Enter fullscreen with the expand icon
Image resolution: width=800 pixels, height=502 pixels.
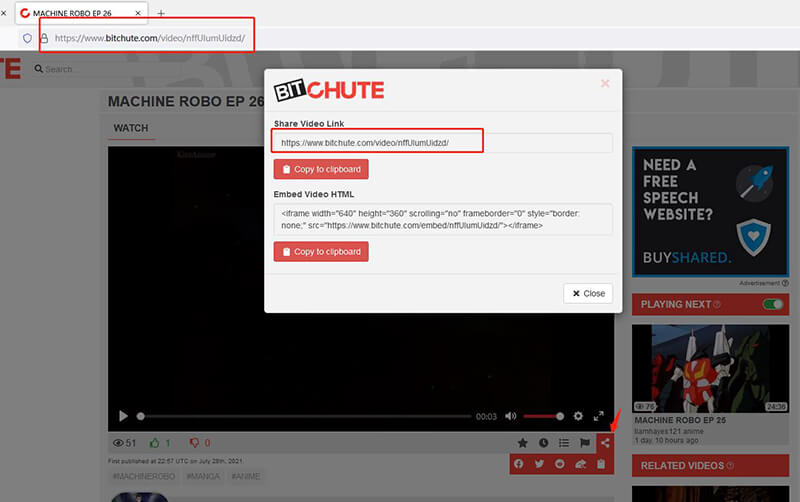coord(599,416)
